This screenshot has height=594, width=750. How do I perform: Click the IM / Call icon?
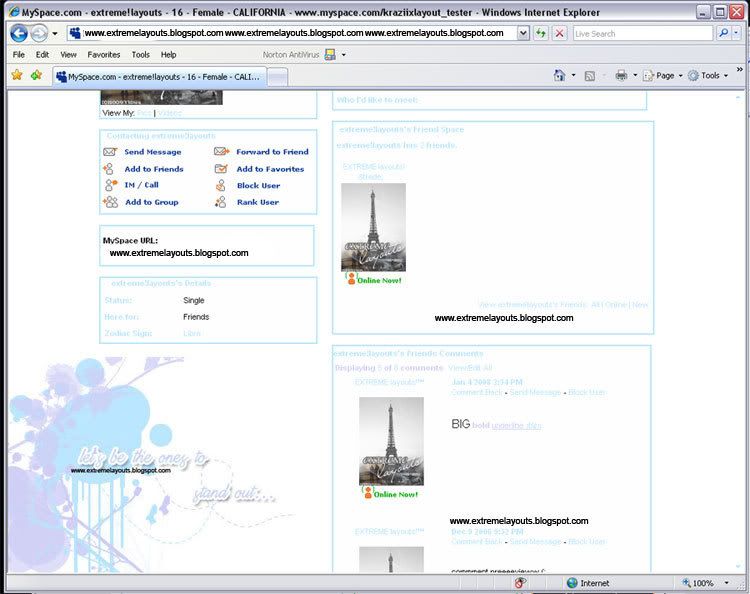(x=111, y=185)
